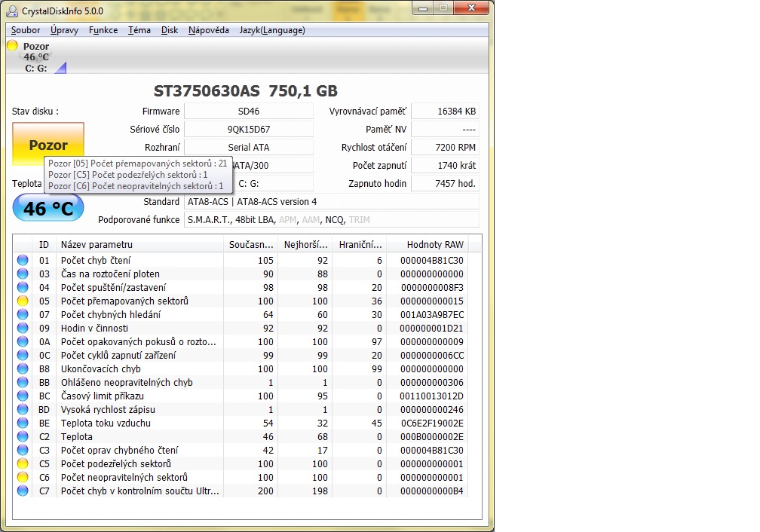This screenshot has height=532, width=760.
Task: Click the serial number field 9QK15D67
Action: 249,129
